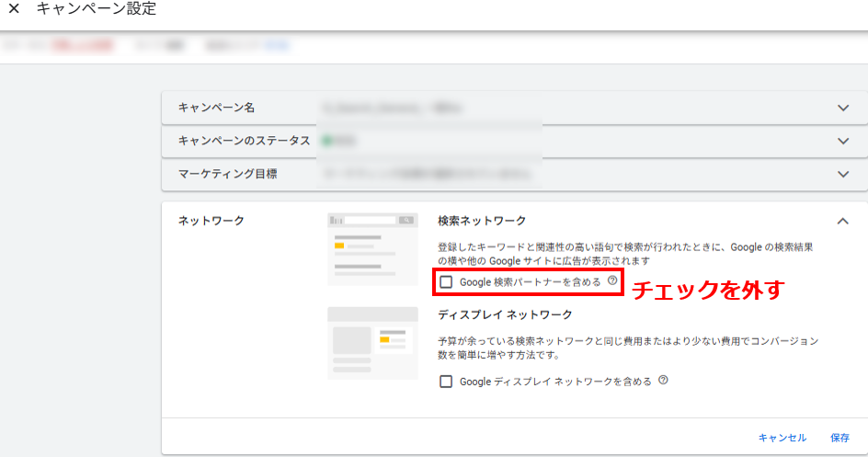Click the description starting 登録したキーワードと関連性
The image size is (868, 457).
tap(625, 254)
